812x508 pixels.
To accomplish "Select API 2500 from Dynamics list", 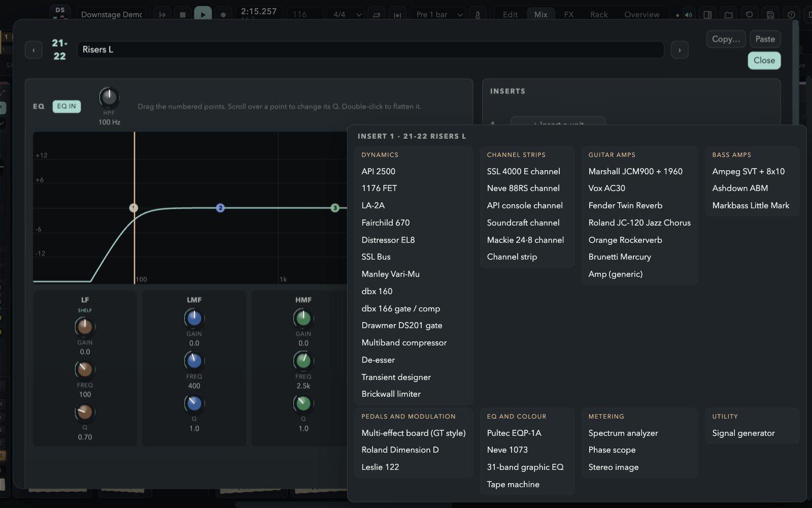I will point(414,172).
